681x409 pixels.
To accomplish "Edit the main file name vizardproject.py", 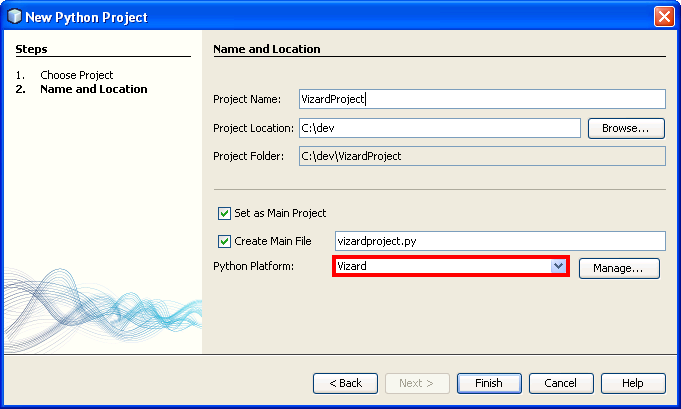I will (x=500, y=241).
